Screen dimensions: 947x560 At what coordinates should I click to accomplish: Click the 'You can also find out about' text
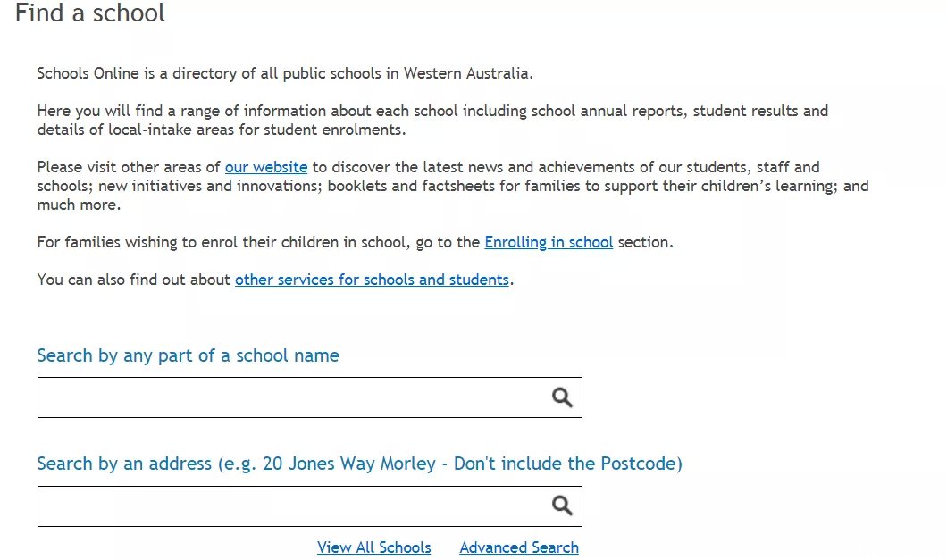tap(133, 280)
